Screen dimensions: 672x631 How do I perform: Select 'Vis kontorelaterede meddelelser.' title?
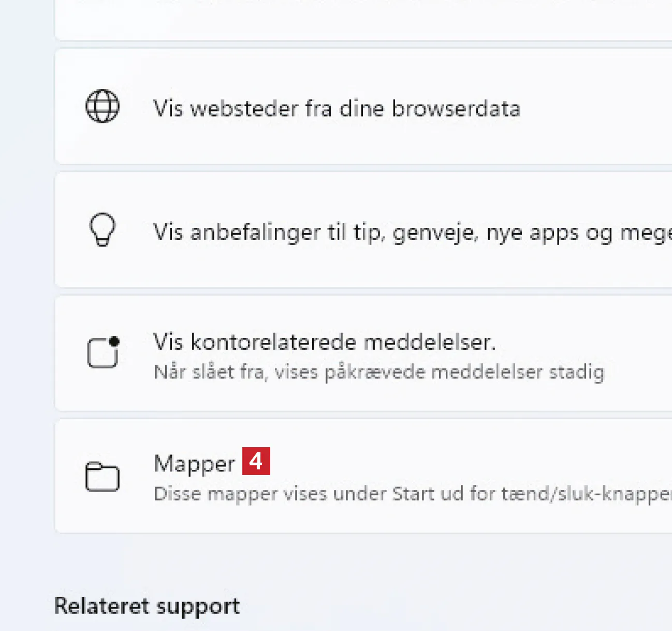click(325, 342)
